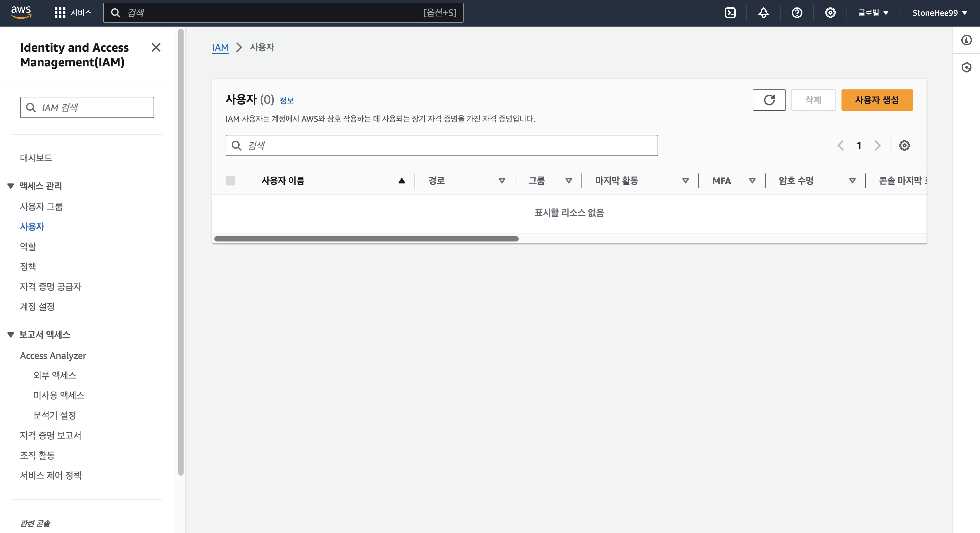Open 정책 in the sidebar
This screenshot has height=533, width=980.
coord(28,266)
